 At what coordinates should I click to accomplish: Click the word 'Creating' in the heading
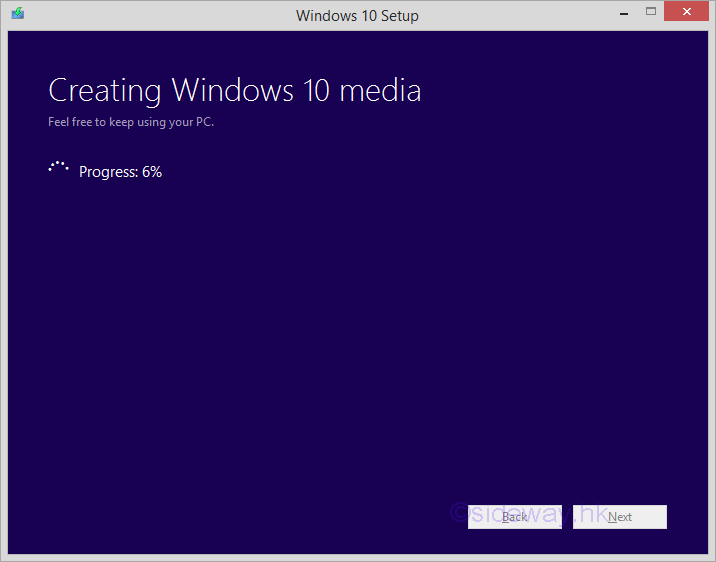tap(106, 90)
